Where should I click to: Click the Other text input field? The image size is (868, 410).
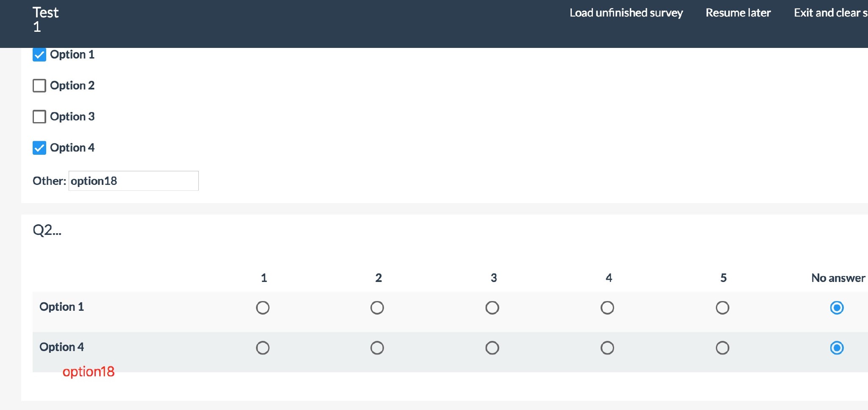[134, 181]
